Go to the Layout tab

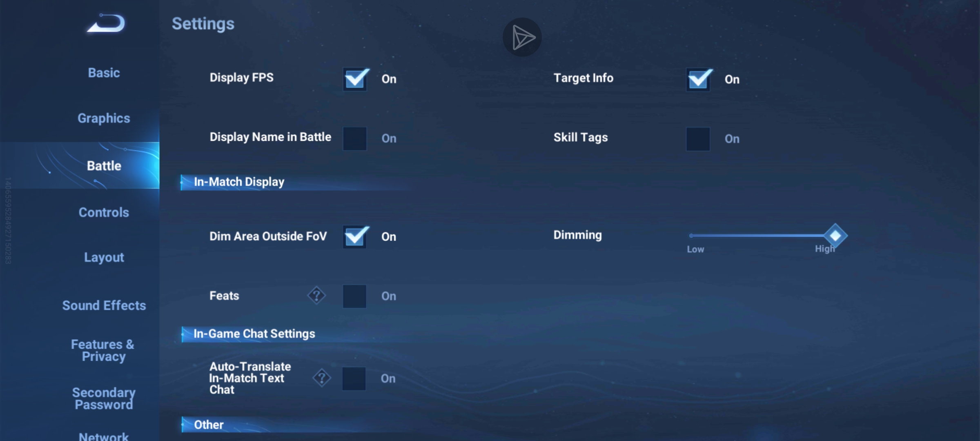(x=104, y=257)
